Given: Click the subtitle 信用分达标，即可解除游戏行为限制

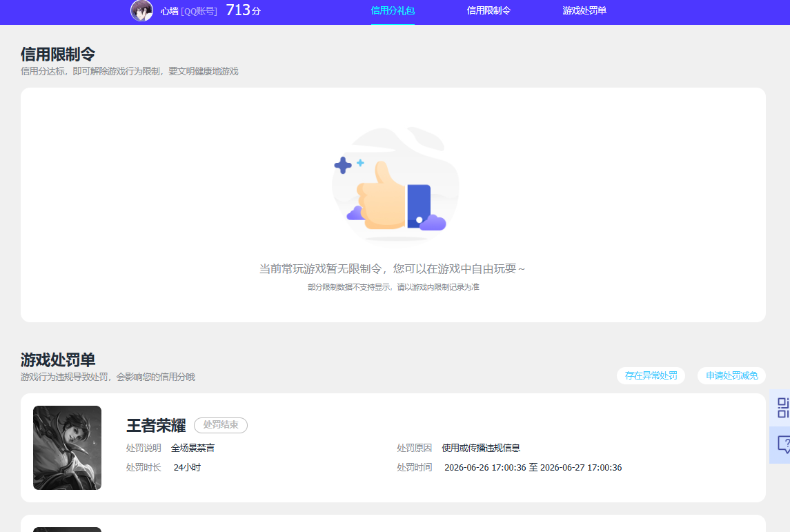Looking at the screenshot, I should [x=90, y=71].
